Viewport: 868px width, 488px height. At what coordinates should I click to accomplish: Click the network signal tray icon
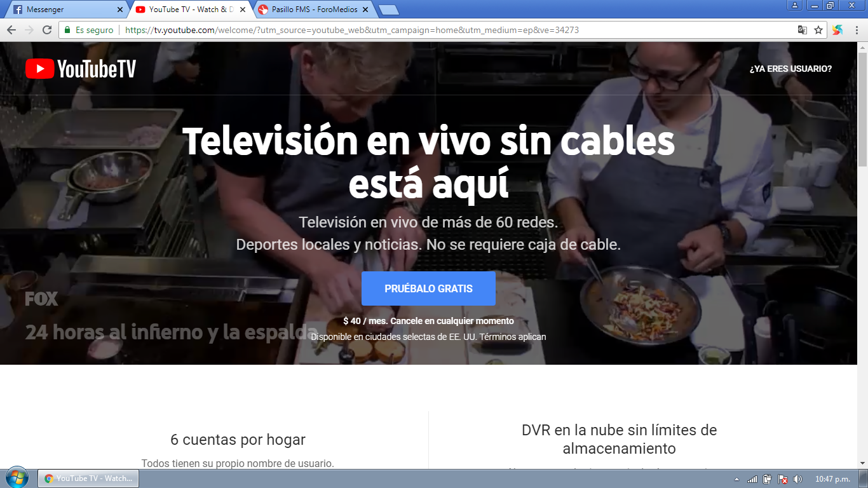click(752, 479)
